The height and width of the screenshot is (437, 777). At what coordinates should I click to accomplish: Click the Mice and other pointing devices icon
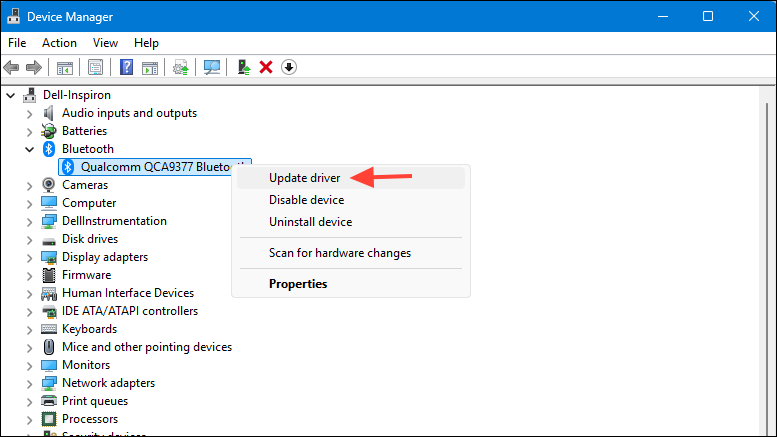pyautogui.click(x=49, y=347)
